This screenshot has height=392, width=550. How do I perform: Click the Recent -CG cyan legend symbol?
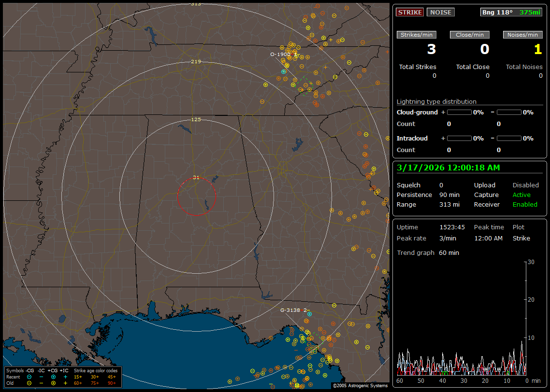29,377
